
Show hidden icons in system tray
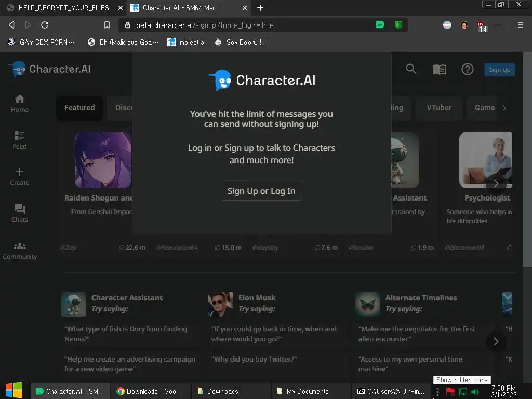click(437, 392)
